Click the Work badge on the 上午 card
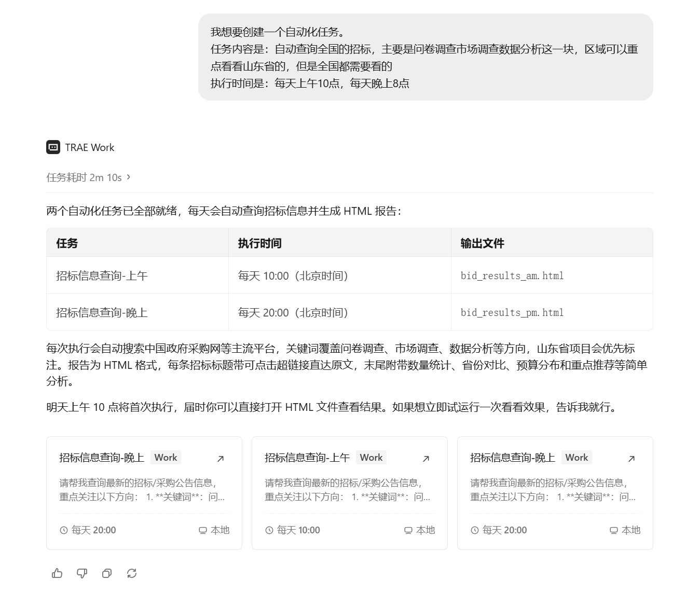 pyautogui.click(x=371, y=457)
